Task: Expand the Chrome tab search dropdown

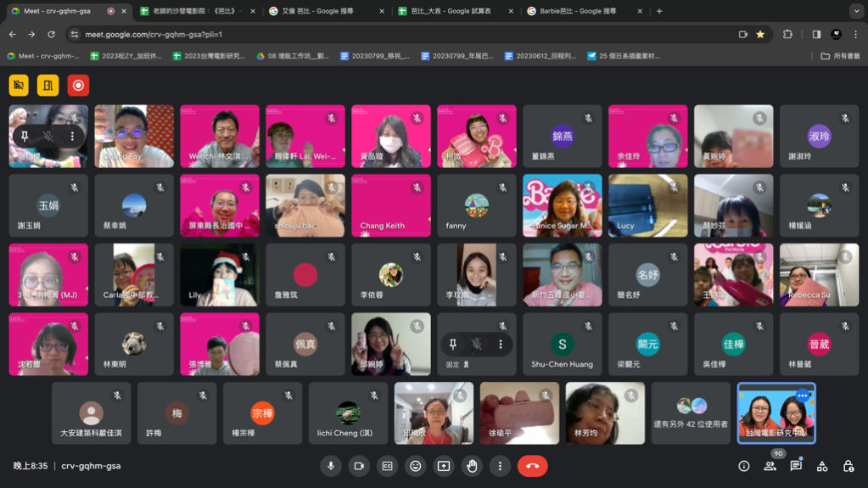Action: pyautogui.click(x=856, y=11)
